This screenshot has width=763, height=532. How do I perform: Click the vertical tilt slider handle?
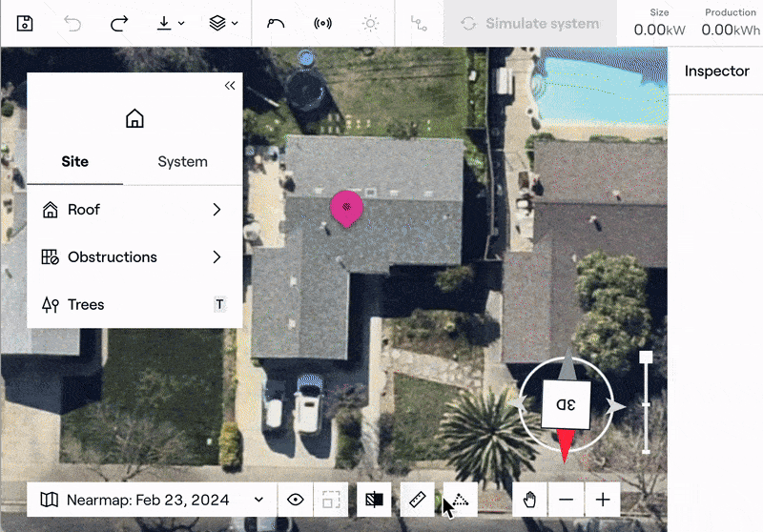point(646,358)
